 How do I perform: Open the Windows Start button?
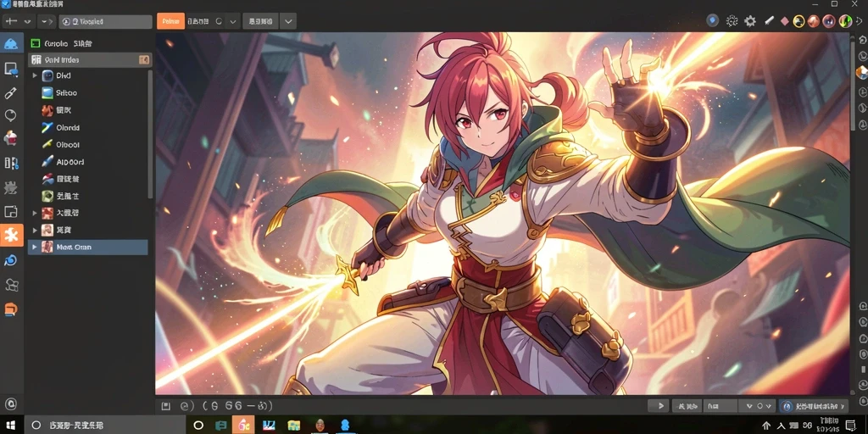pyautogui.click(x=10, y=426)
